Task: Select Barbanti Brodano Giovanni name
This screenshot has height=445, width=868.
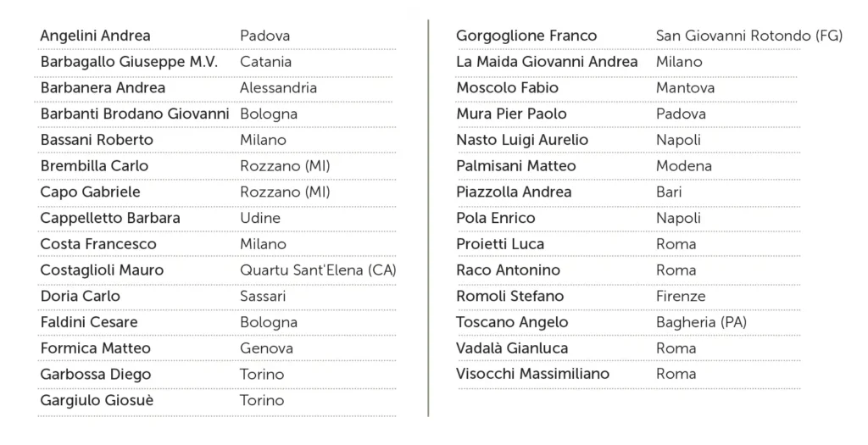Action: coord(135,114)
